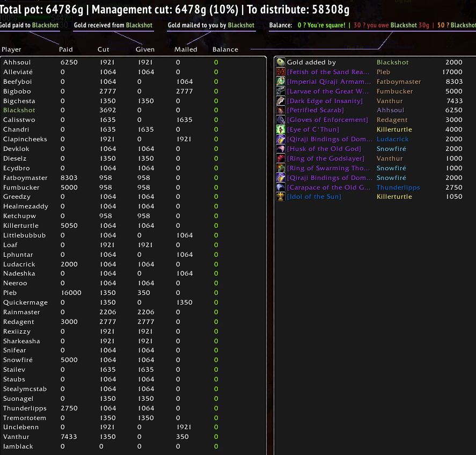Select the Stealymcstab player row

pyautogui.click(x=133, y=389)
